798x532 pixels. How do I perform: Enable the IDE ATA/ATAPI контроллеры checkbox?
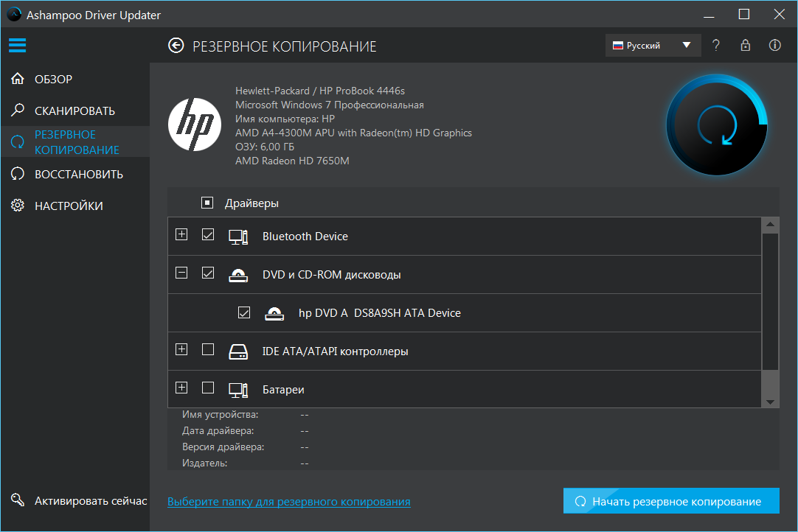pyautogui.click(x=208, y=350)
